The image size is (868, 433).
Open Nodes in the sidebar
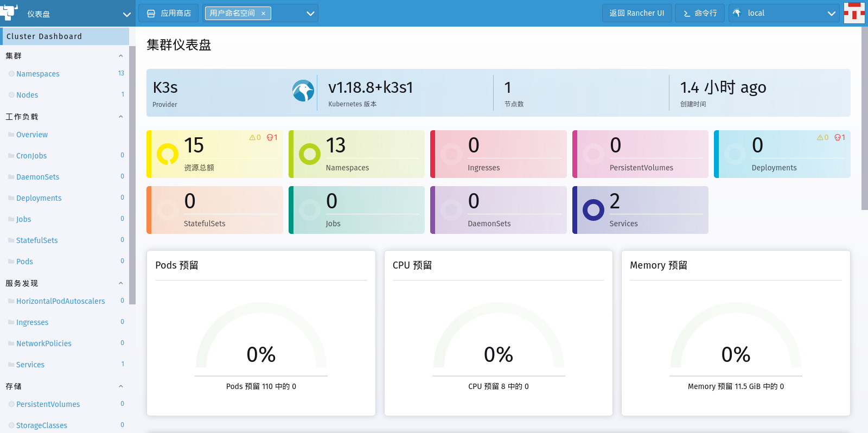click(27, 95)
